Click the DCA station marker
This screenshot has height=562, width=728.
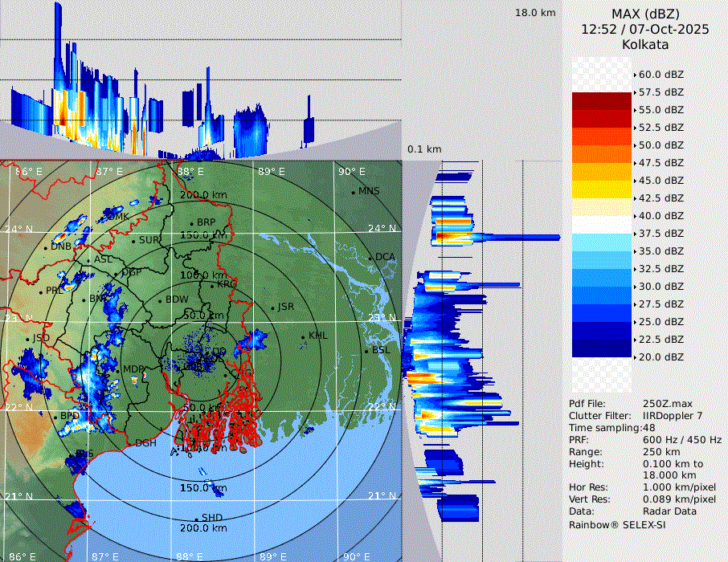point(370,257)
